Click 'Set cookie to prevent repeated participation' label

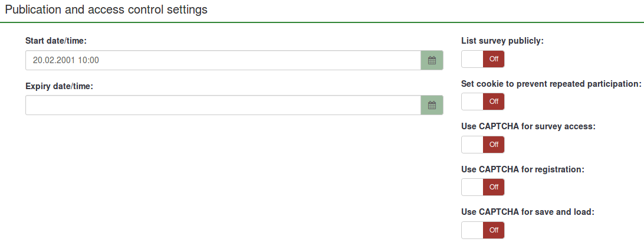coord(551,84)
